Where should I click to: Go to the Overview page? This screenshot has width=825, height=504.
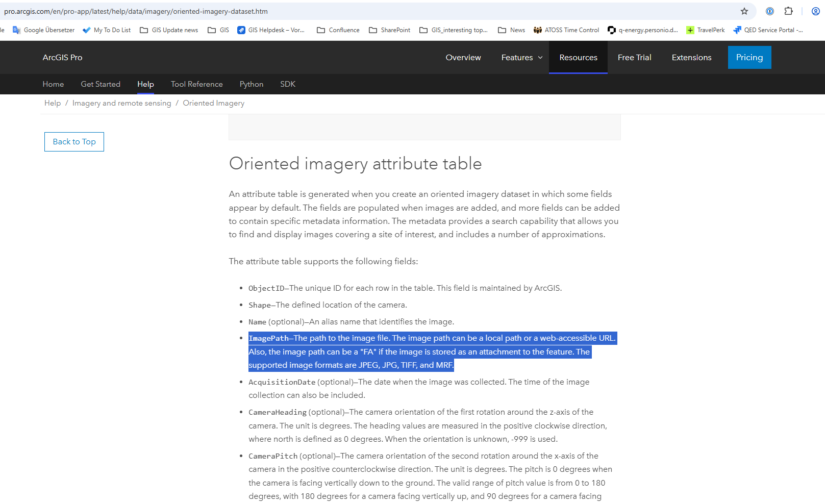click(463, 58)
